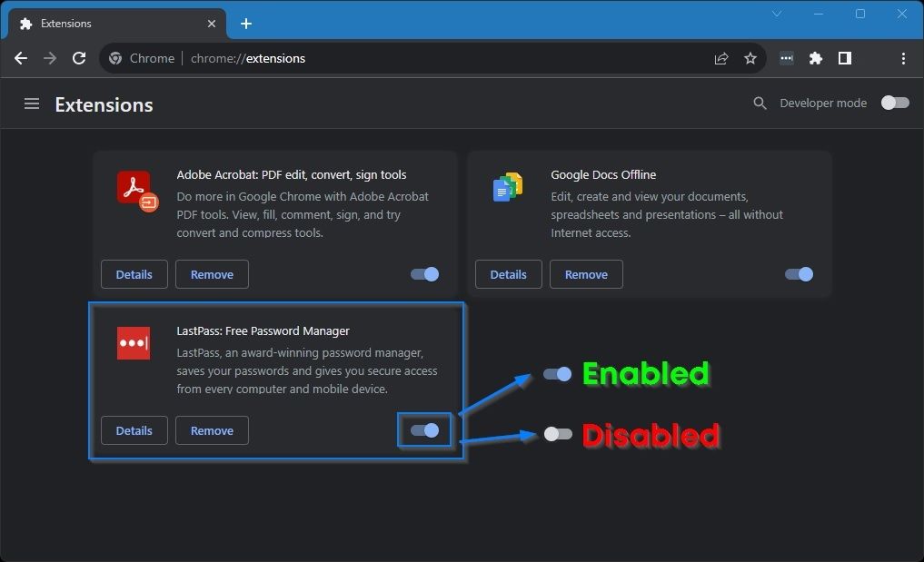
Task: Turn off the Adobe Acrobat extension toggle
Action: (424, 273)
